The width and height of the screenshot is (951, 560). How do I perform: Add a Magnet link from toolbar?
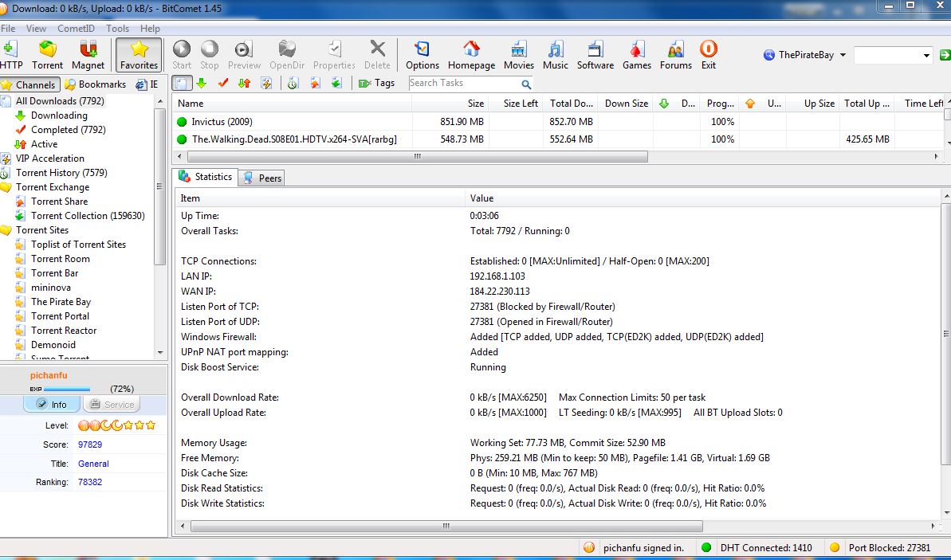(x=88, y=54)
